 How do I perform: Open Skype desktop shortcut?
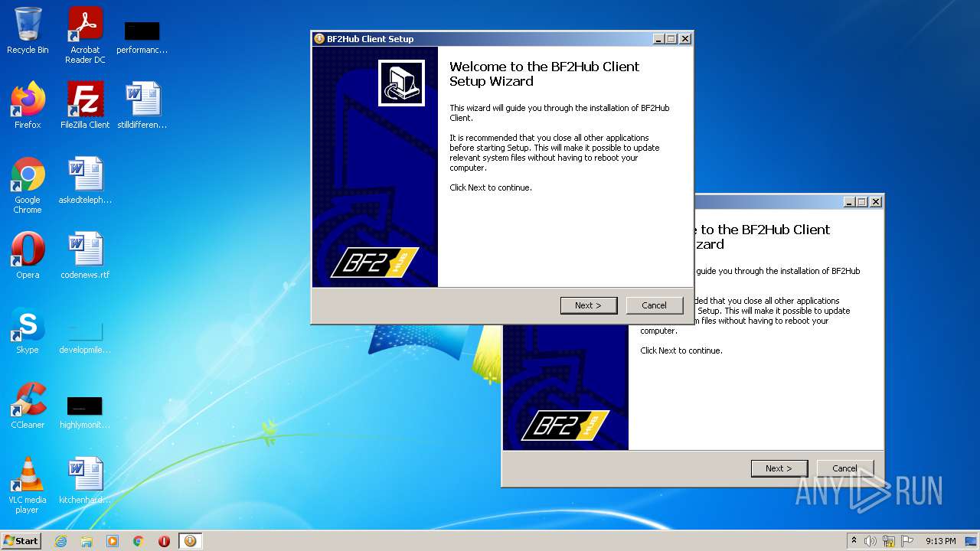click(28, 331)
